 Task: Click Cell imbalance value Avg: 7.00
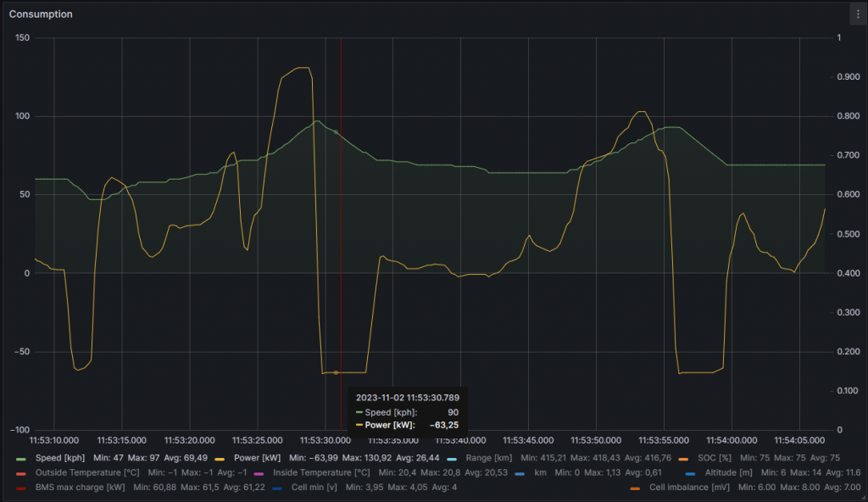[843, 487]
